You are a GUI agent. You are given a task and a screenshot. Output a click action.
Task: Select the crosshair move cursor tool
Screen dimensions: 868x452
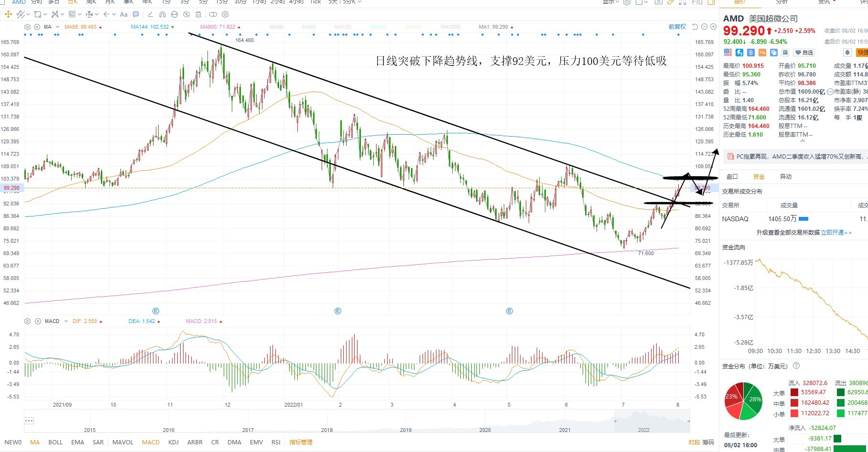[x=8, y=14]
